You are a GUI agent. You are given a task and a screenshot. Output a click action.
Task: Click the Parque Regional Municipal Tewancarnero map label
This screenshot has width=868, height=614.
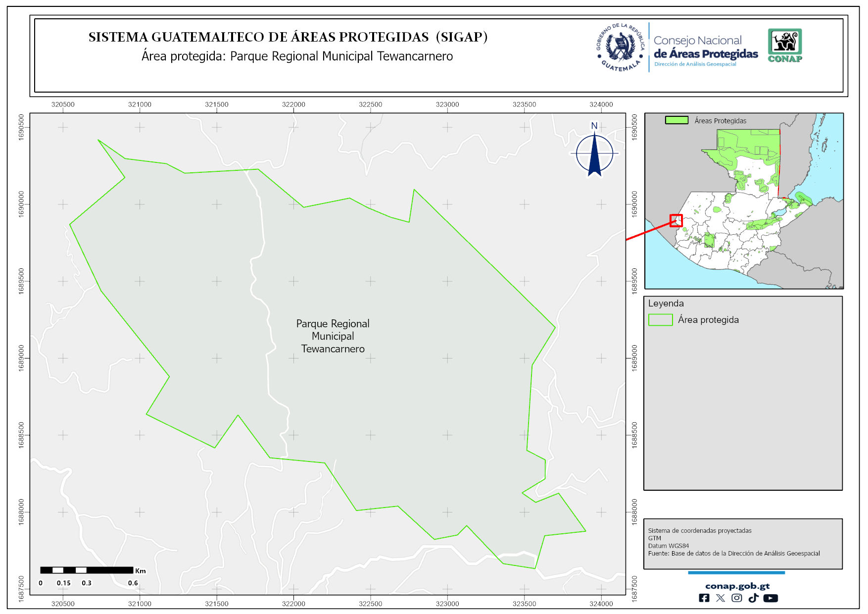[333, 336]
